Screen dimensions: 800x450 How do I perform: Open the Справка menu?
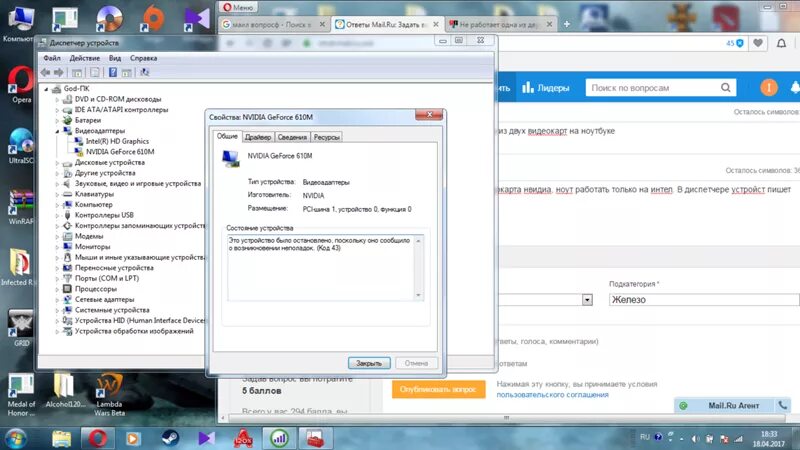point(143,58)
